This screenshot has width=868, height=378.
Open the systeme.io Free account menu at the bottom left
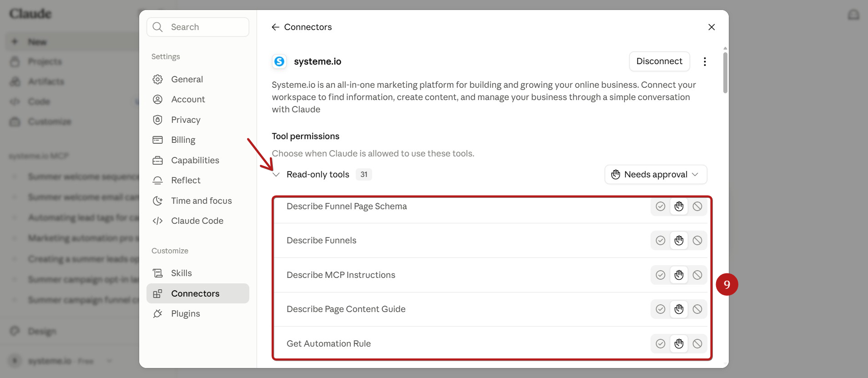coord(61,361)
